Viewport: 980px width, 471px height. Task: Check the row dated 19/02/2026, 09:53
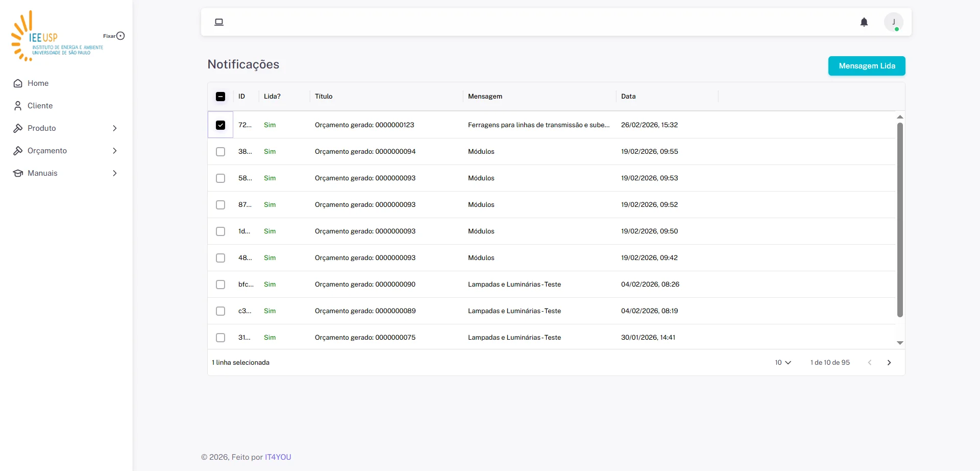point(220,178)
